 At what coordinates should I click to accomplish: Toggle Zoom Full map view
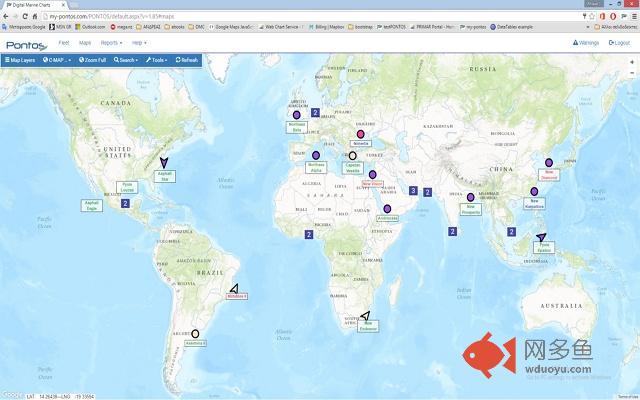[x=94, y=60]
